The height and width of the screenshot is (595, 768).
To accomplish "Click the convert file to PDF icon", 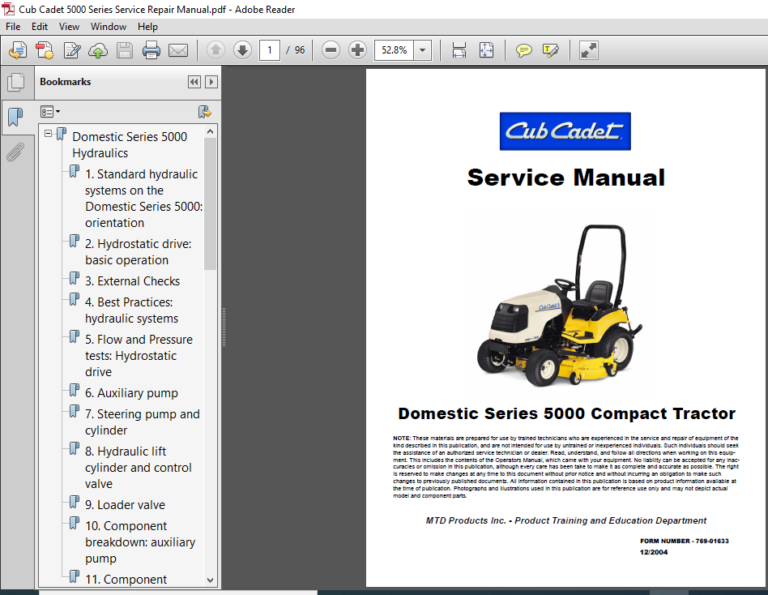I will [x=45, y=50].
